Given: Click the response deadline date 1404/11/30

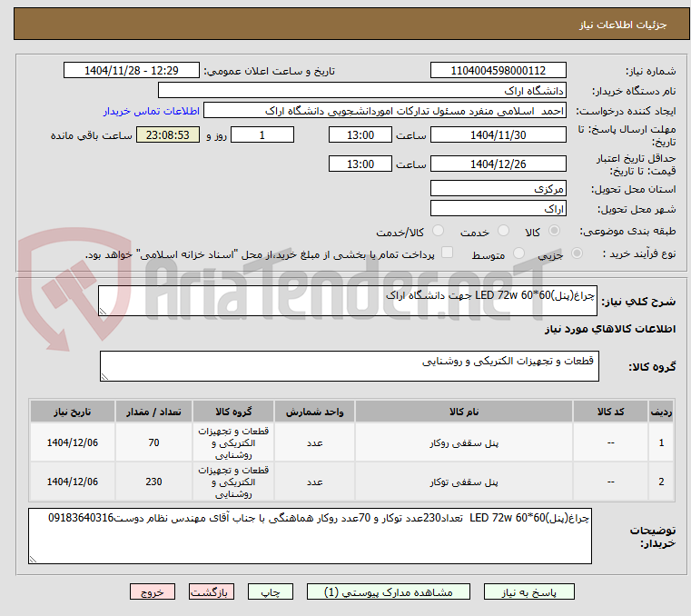Looking at the screenshot, I should (x=498, y=135).
